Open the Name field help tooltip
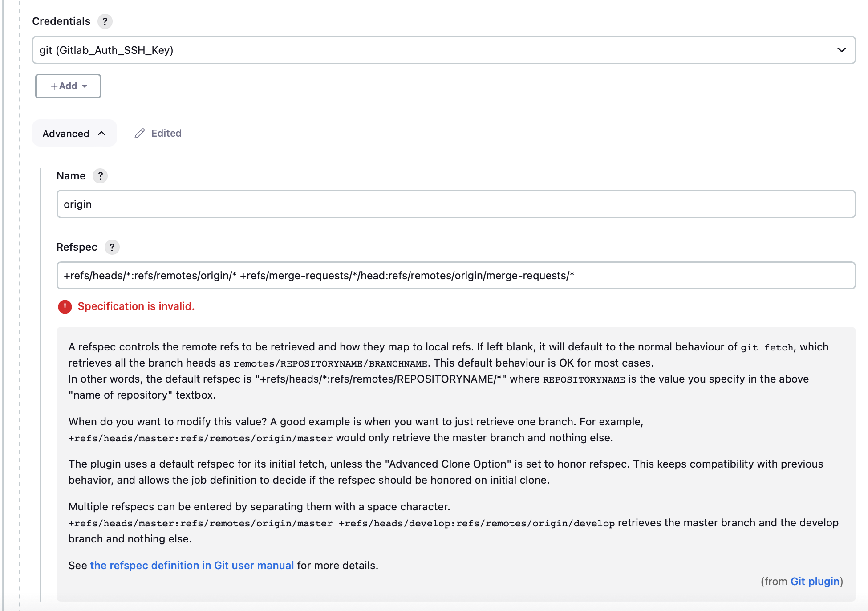Image resolution: width=868 pixels, height=611 pixels. (x=101, y=176)
